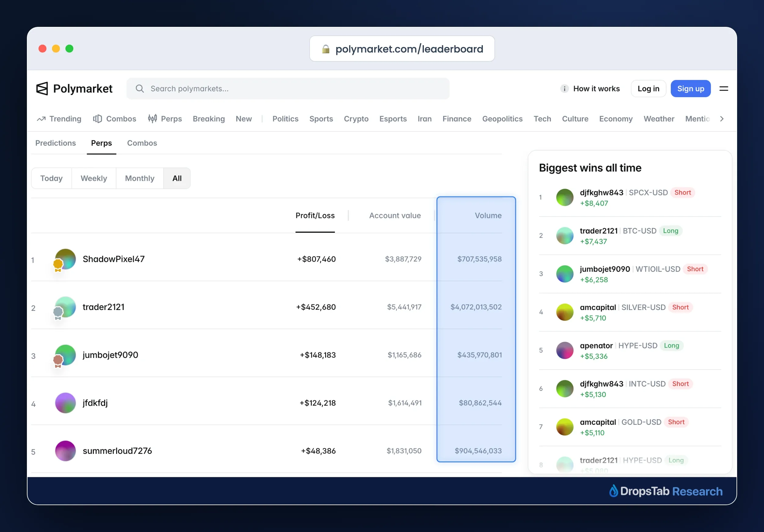This screenshot has width=764, height=532.
Task: Open the Economy category
Action: [616, 119]
